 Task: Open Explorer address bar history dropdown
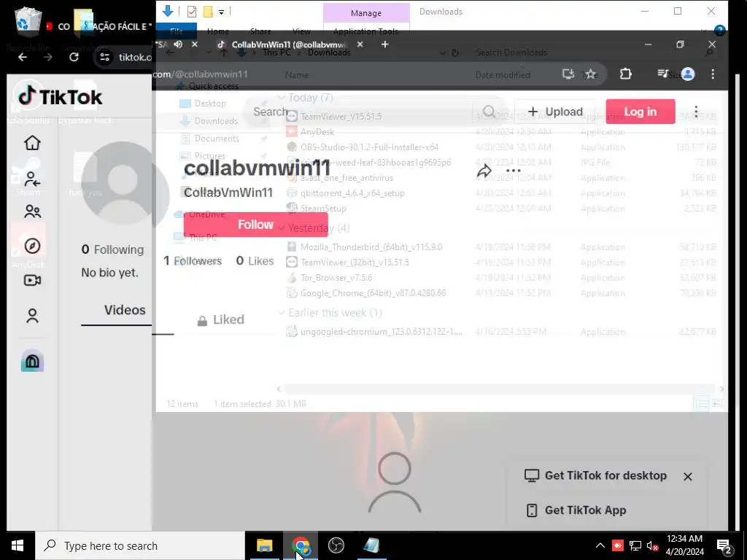click(443, 52)
